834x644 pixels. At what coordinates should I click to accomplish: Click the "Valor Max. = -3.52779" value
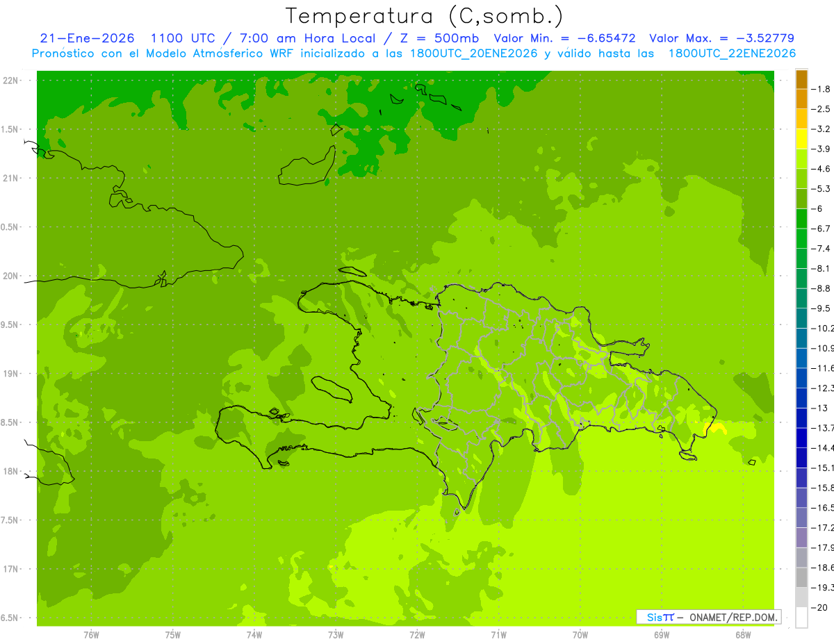tap(721, 38)
